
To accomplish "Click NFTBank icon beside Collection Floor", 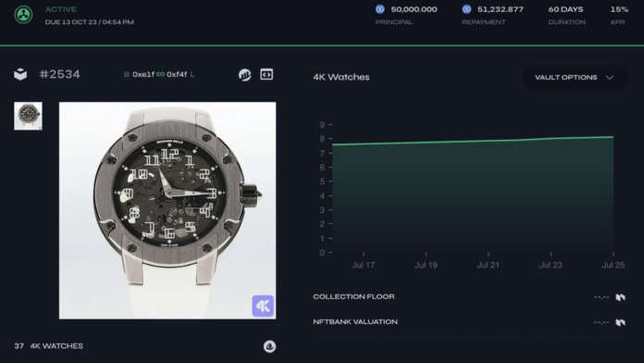I will [x=620, y=297].
